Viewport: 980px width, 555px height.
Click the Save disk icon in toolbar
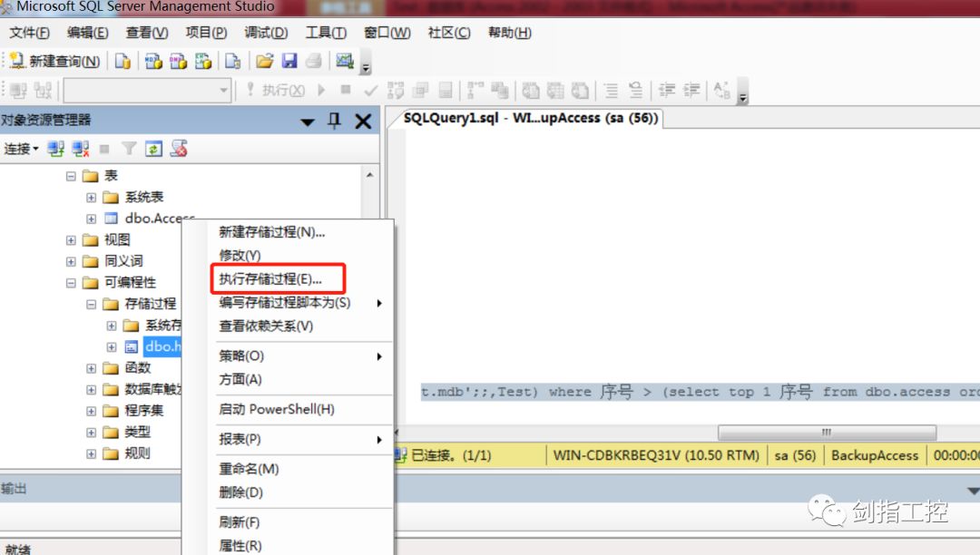(289, 61)
